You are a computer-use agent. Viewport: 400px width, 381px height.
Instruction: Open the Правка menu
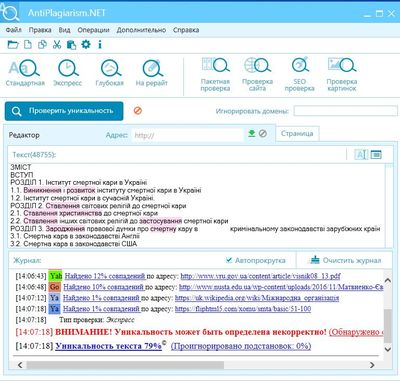pos(40,30)
